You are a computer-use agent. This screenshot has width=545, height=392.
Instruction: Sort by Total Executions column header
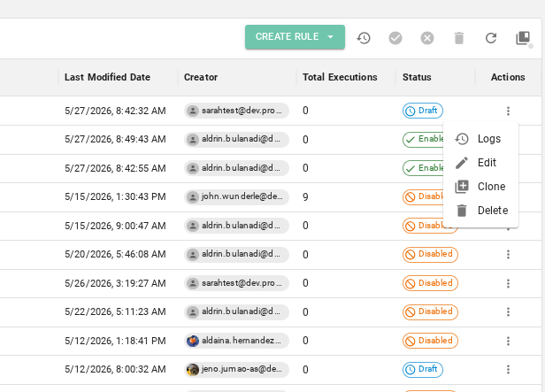point(340,77)
